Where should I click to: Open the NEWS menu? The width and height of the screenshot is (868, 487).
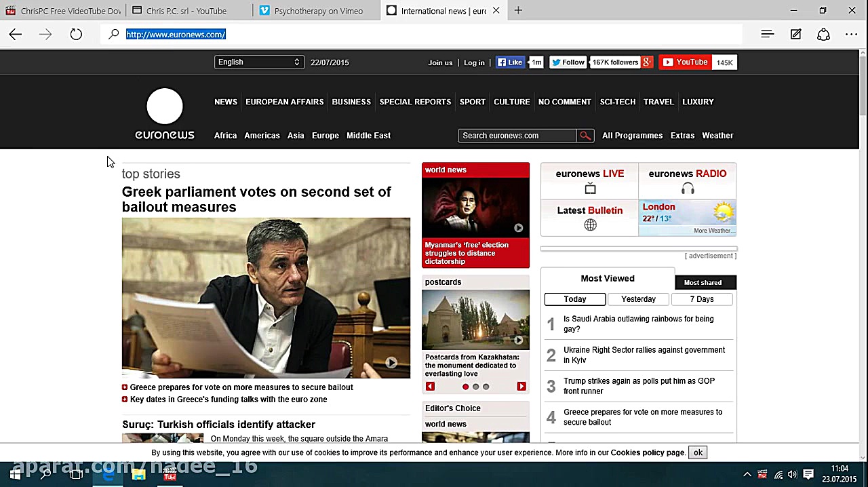coord(226,102)
